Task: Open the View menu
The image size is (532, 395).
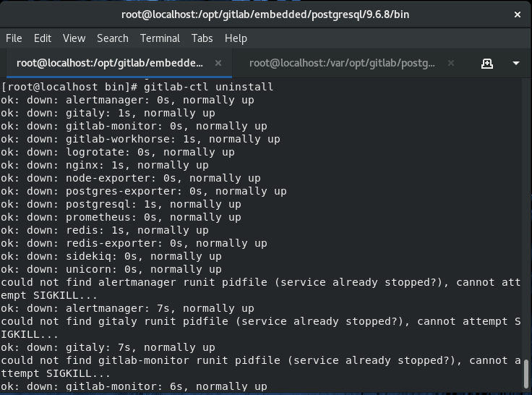Action: 74,38
